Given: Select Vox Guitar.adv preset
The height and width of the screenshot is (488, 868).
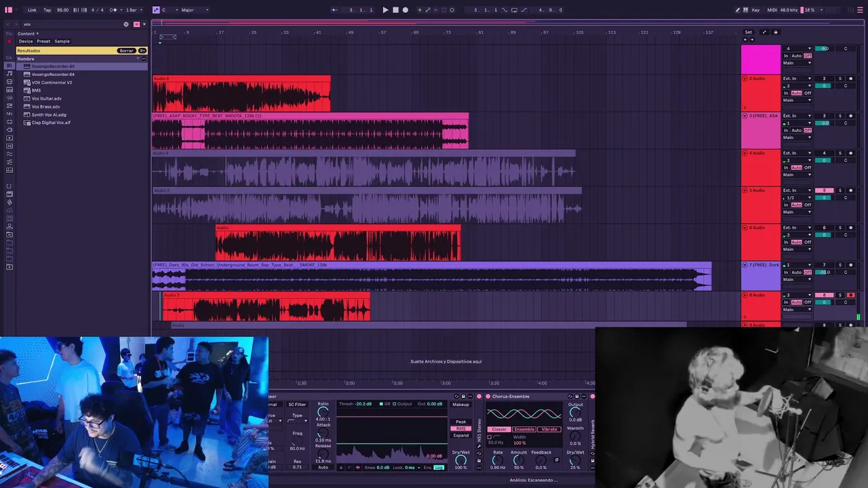Looking at the screenshot, I should pos(46,99).
